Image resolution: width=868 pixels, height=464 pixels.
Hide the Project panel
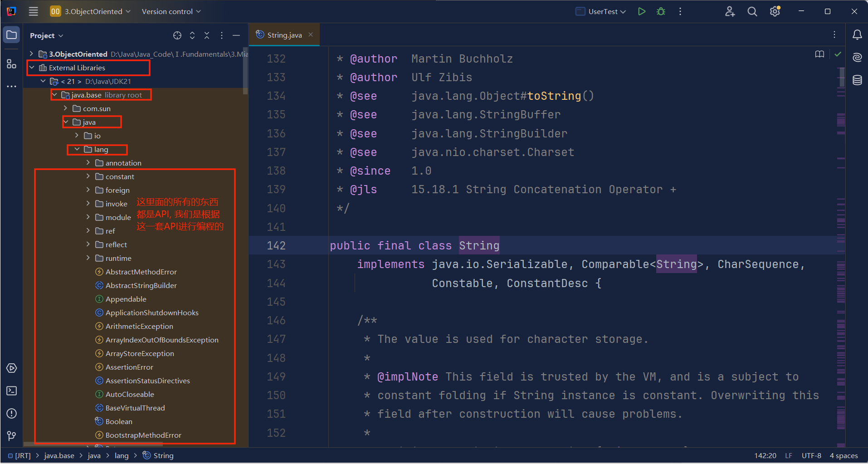[x=236, y=35]
